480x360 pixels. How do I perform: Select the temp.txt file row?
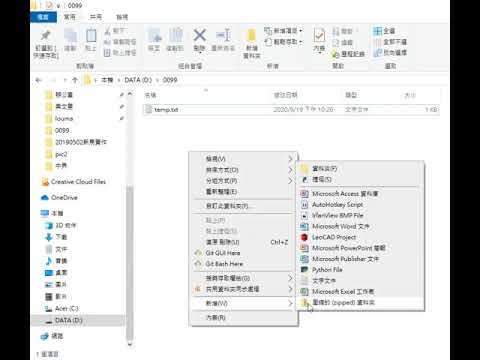(291, 109)
